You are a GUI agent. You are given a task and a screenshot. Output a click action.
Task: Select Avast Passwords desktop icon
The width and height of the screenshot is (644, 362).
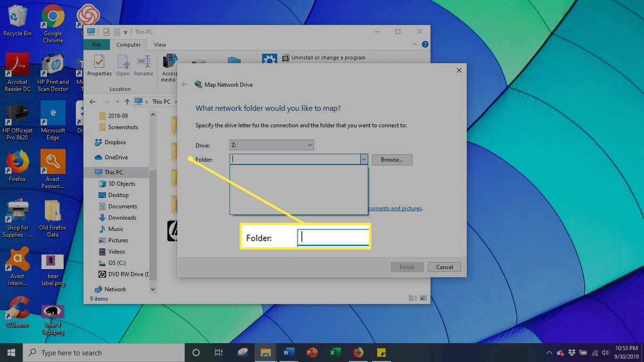tap(53, 169)
